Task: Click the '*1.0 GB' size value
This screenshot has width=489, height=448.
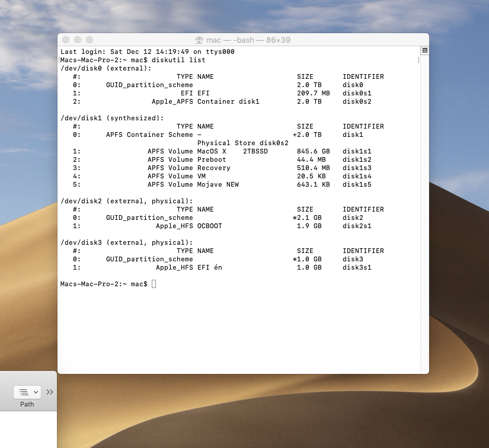Action: coord(307,259)
